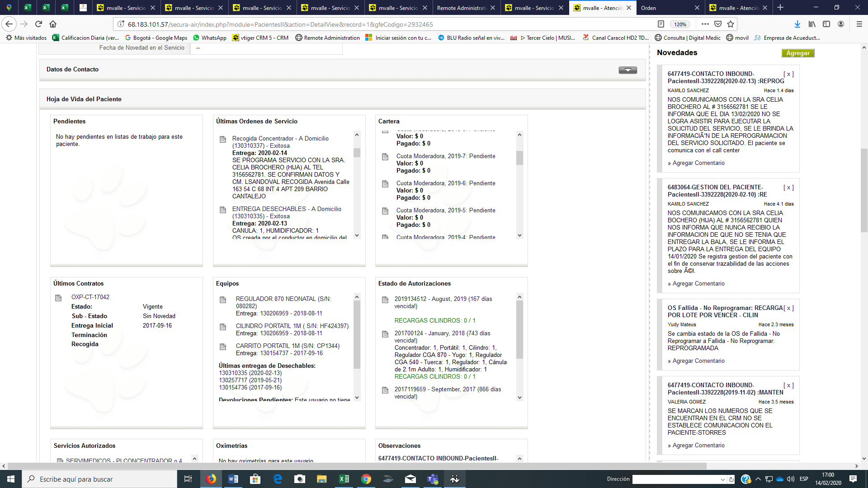Click the browser back arrow

pyautogui.click(x=9, y=24)
